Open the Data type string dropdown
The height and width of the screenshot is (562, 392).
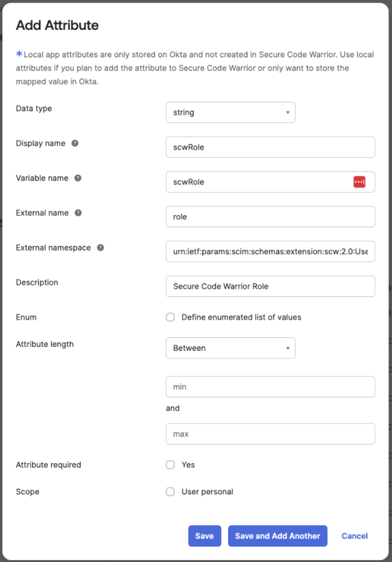[x=230, y=112]
